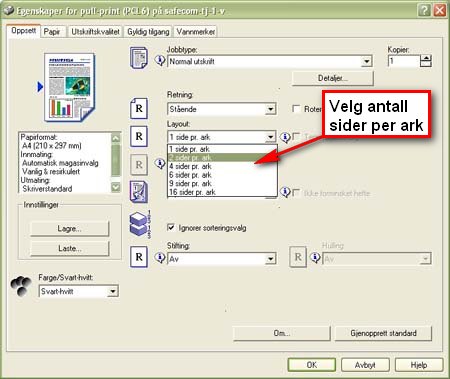Click the job type documents icon
Viewport: 450px width, 379px height.
(x=139, y=58)
